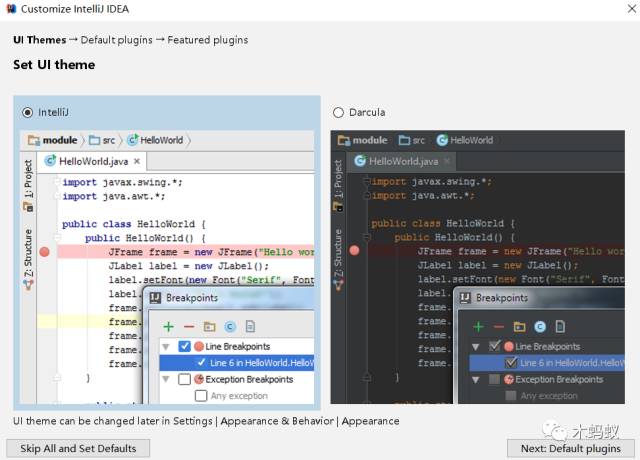Toggle Line 6 in HelloWorld checkbox, Darcula preview

tap(511, 362)
